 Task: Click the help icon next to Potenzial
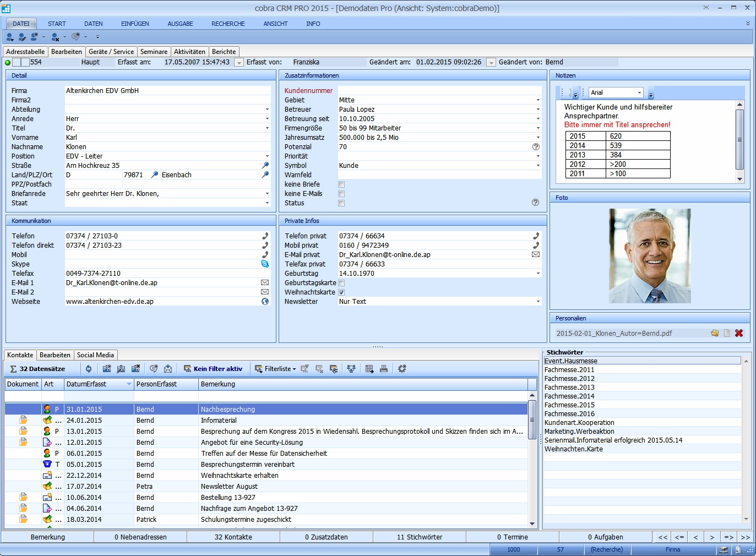point(536,146)
